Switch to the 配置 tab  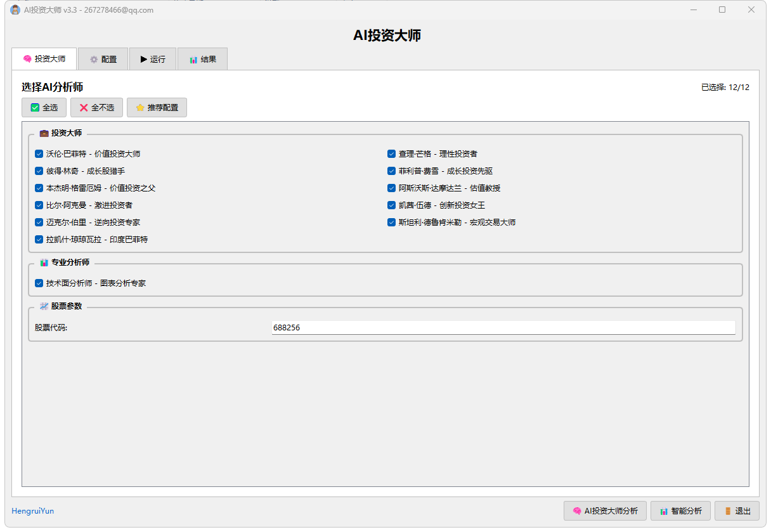103,58
